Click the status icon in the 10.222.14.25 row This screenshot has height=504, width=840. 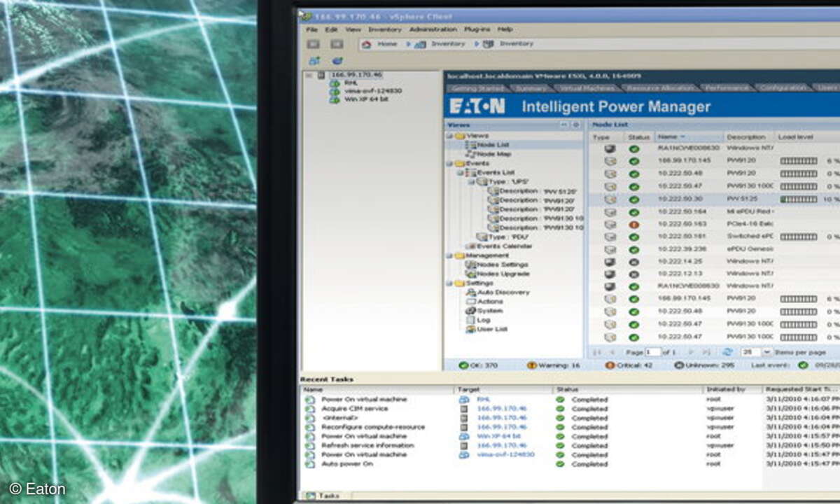click(633, 261)
